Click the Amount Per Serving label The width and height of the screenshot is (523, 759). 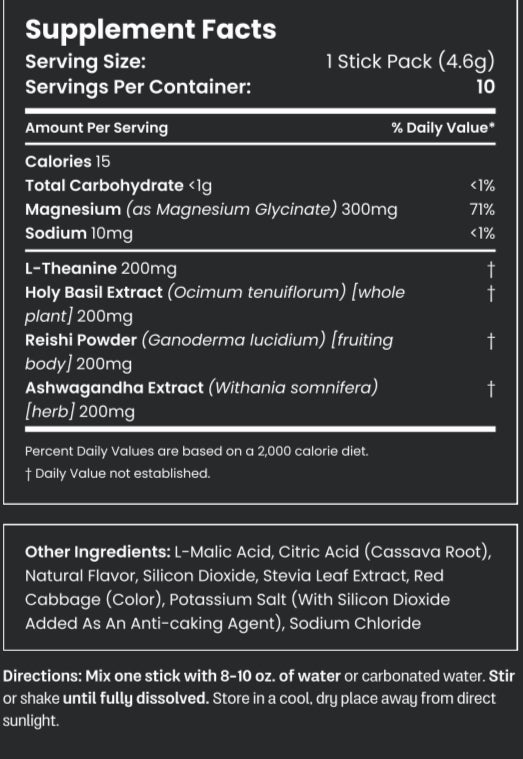click(x=96, y=128)
